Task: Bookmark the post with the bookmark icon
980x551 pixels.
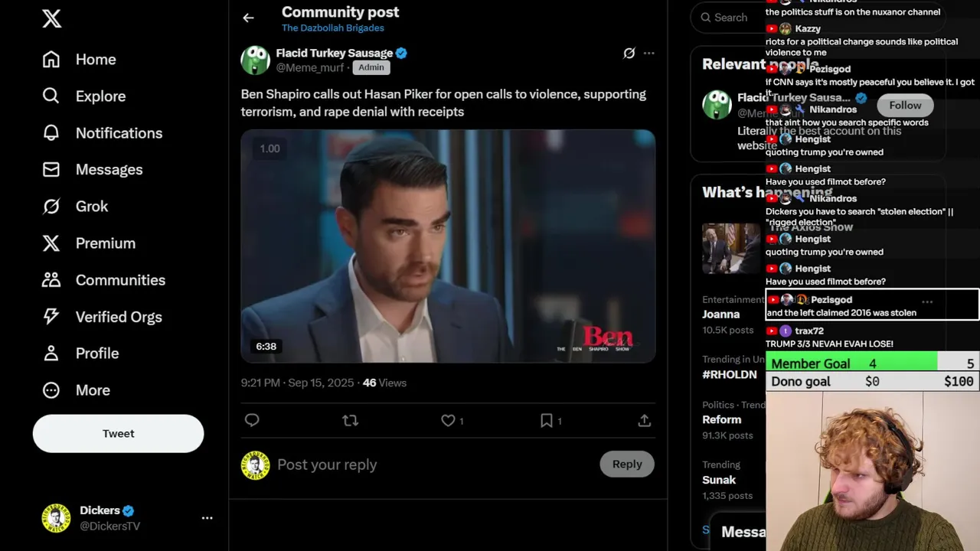Action: tap(547, 420)
